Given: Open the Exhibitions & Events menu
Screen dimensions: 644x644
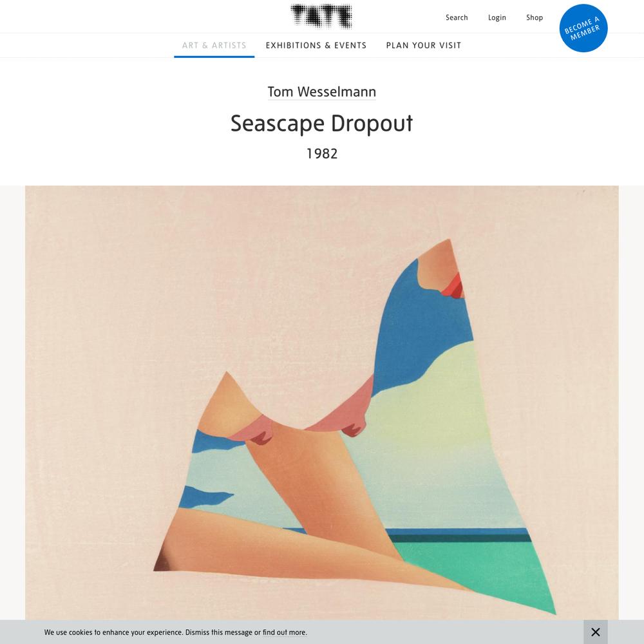Looking at the screenshot, I should point(316,45).
